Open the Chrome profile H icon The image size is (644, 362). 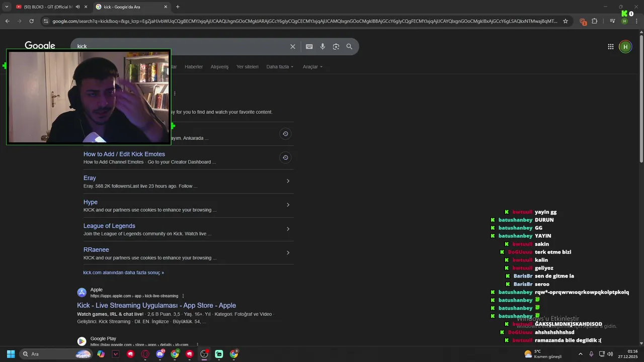pos(624,21)
